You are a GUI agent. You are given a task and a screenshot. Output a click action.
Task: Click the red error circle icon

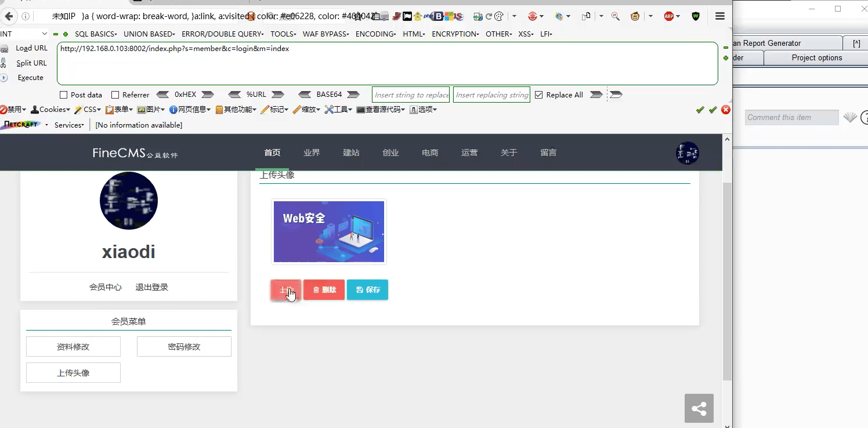[725, 110]
